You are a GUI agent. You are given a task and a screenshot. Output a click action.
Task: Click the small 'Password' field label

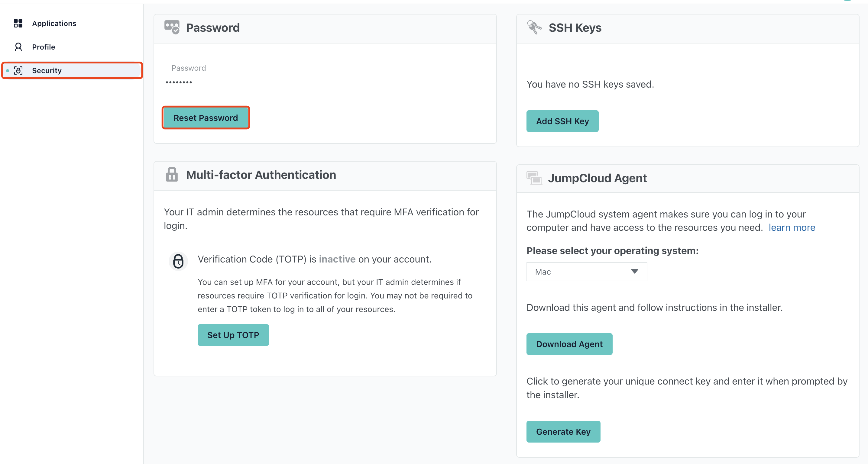click(x=189, y=68)
